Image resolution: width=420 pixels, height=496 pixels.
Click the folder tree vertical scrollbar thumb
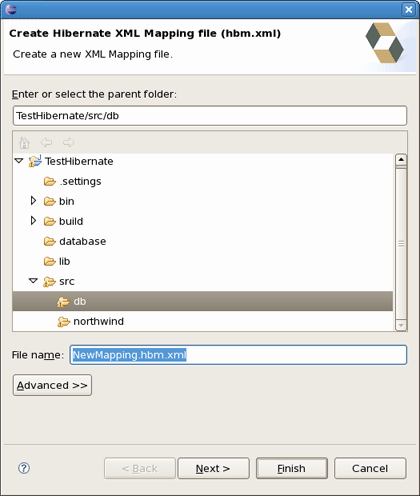(x=401, y=244)
